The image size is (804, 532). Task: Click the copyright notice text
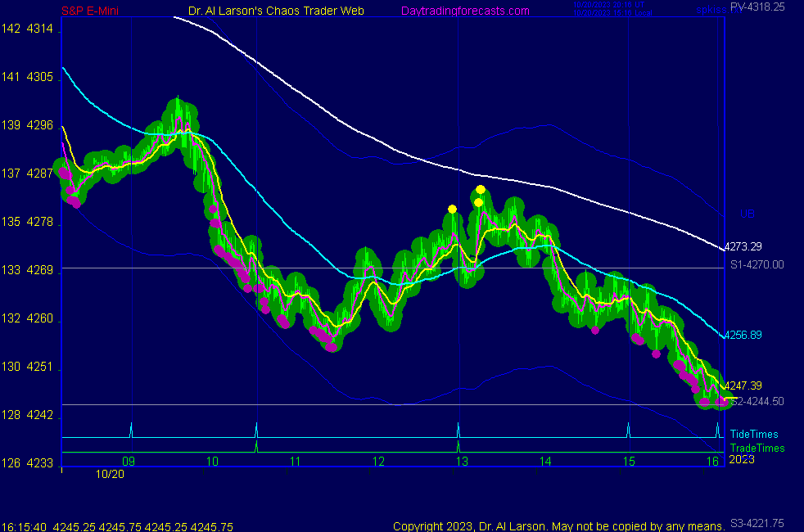coord(559,526)
